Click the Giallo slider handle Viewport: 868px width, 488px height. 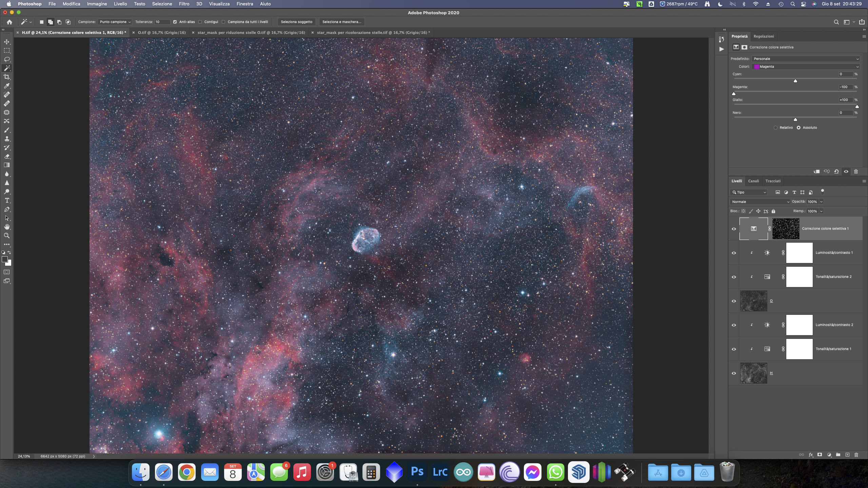(857, 107)
